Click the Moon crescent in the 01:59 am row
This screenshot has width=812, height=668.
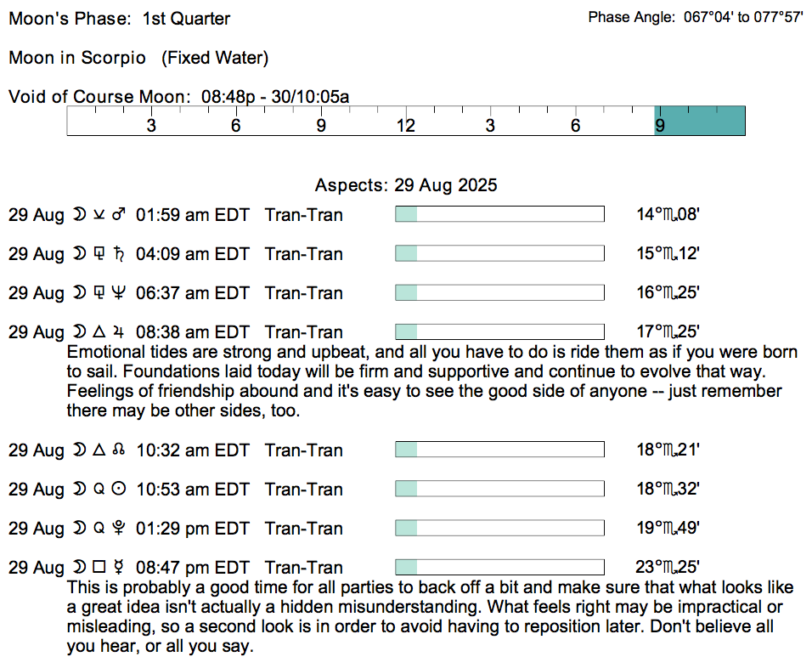click(79, 215)
